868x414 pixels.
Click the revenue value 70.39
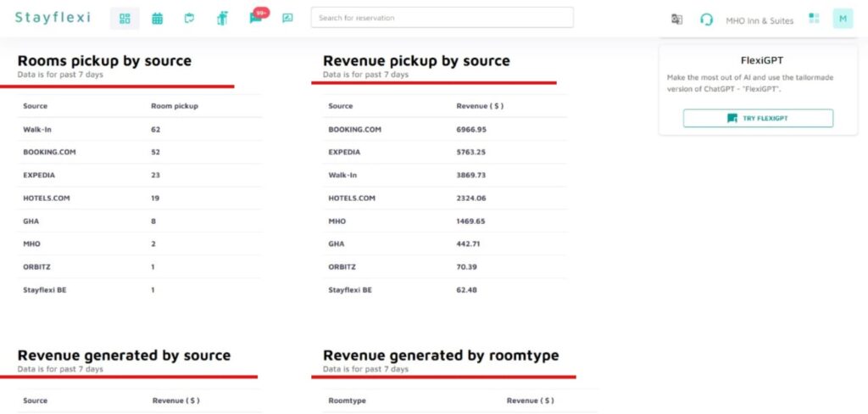pos(467,267)
